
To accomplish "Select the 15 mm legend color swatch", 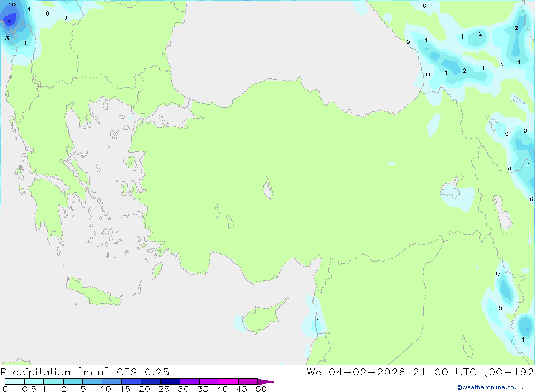I will pyautogui.click(x=132, y=381).
